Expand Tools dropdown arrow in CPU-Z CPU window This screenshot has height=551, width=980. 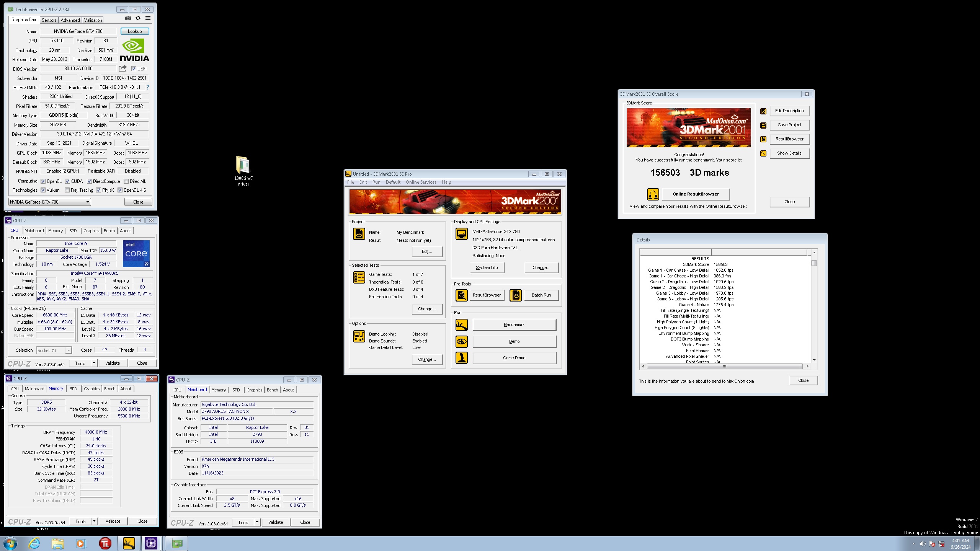(x=94, y=363)
